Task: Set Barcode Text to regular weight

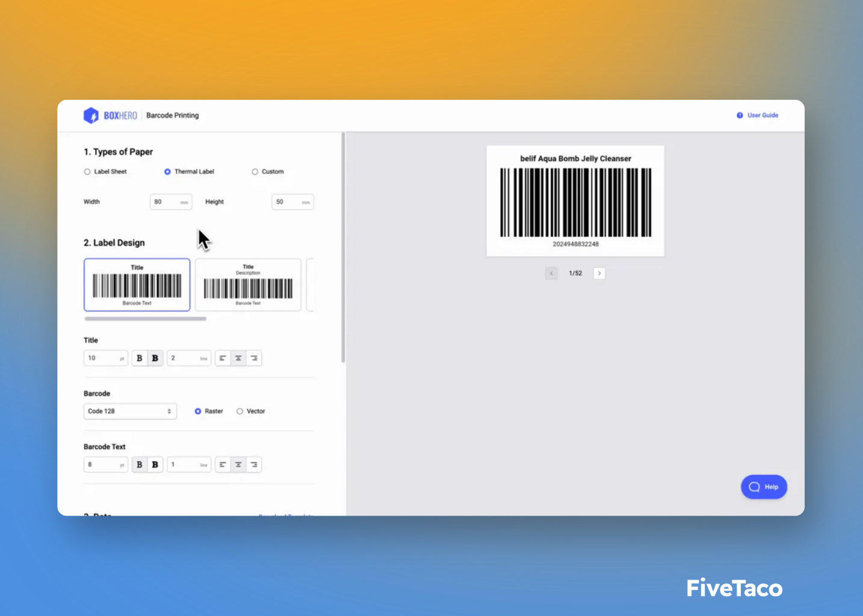Action: point(140,464)
